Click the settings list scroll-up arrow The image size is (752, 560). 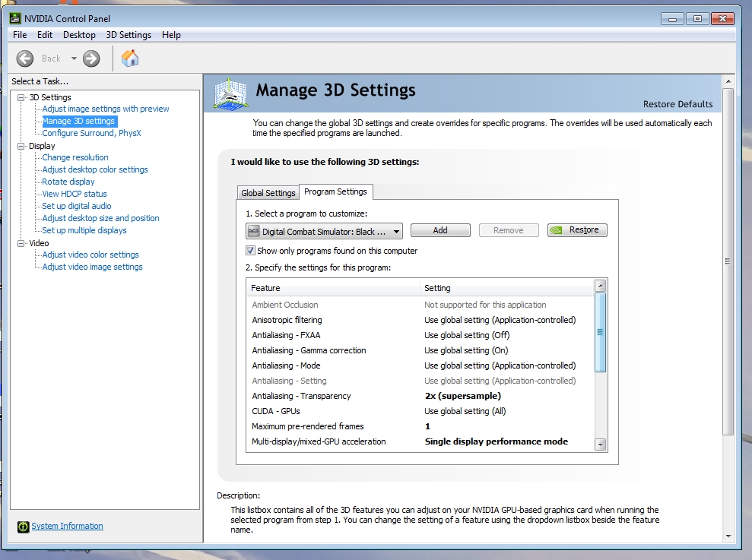click(x=601, y=286)
